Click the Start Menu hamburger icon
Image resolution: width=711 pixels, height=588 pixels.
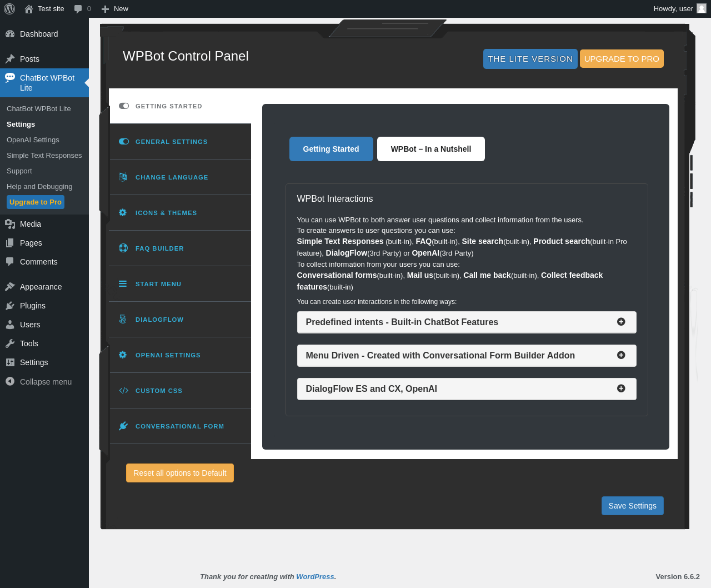(x=123, y=284)
